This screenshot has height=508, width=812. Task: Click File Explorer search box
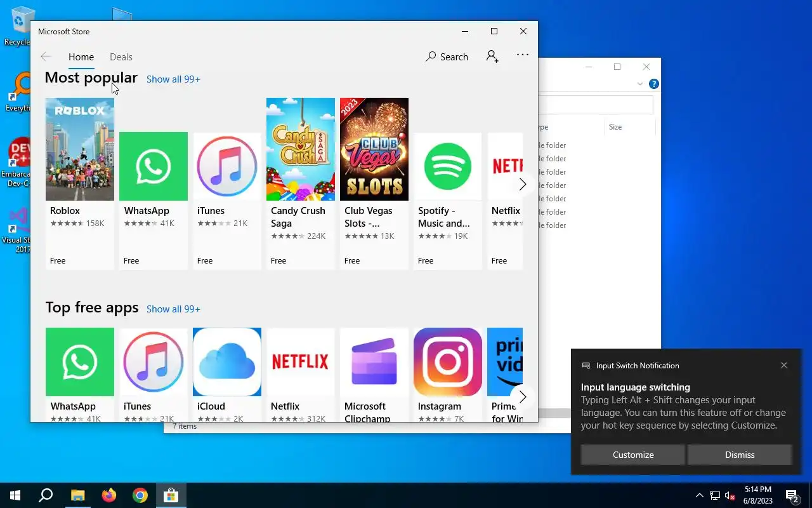click(596, 105)
